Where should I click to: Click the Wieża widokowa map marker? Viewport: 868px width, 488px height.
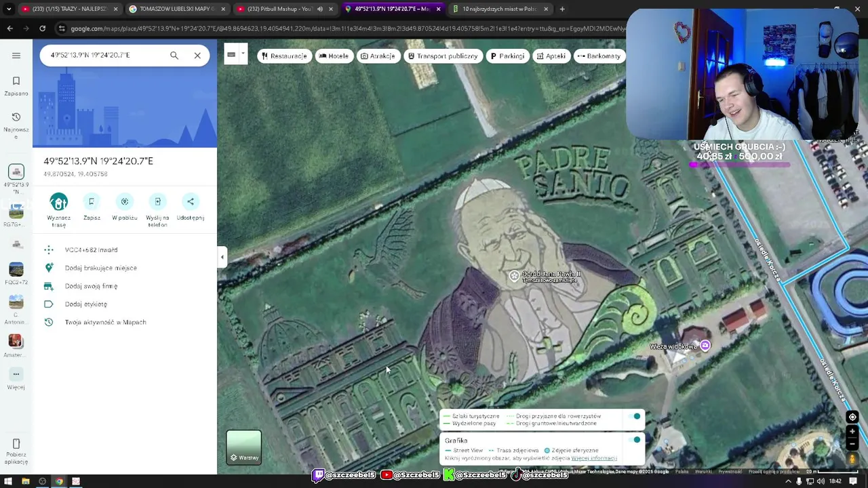(705, 346)
